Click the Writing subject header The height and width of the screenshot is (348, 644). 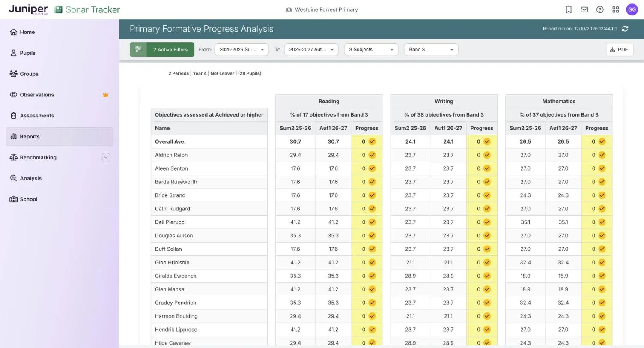click(x=444, y=101)
